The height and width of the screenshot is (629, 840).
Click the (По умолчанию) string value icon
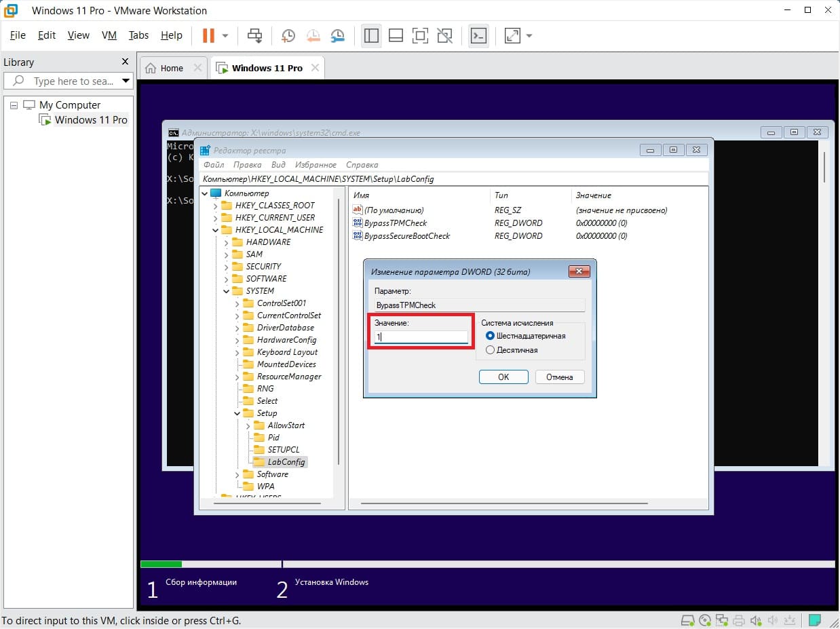[x=358, y=210]
